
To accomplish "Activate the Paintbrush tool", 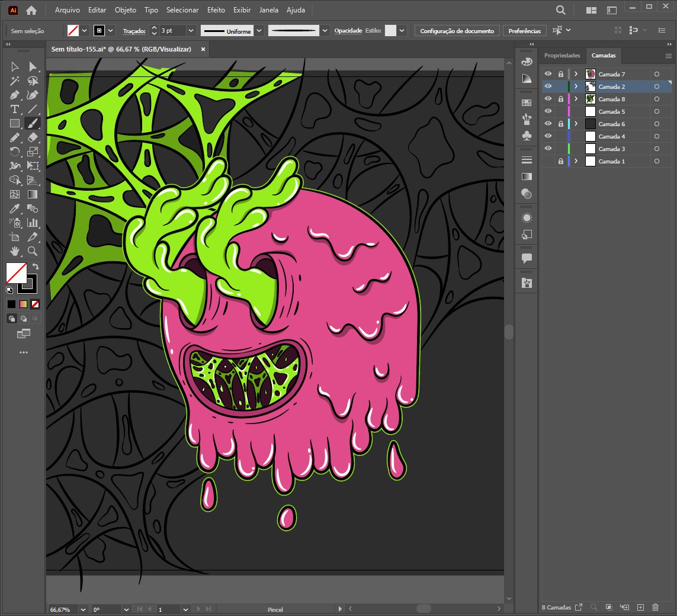I will 33,123.
